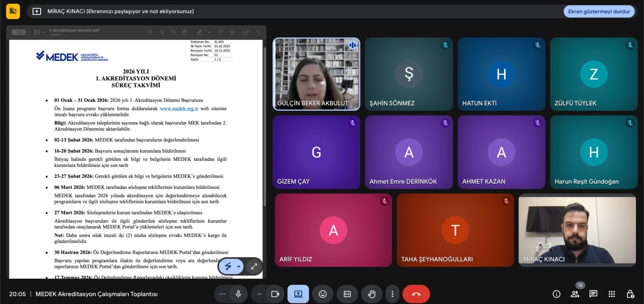This screenshot has width=644, height=304.
Task: Open the emoji reactions picker
Action: pos(322,294)
